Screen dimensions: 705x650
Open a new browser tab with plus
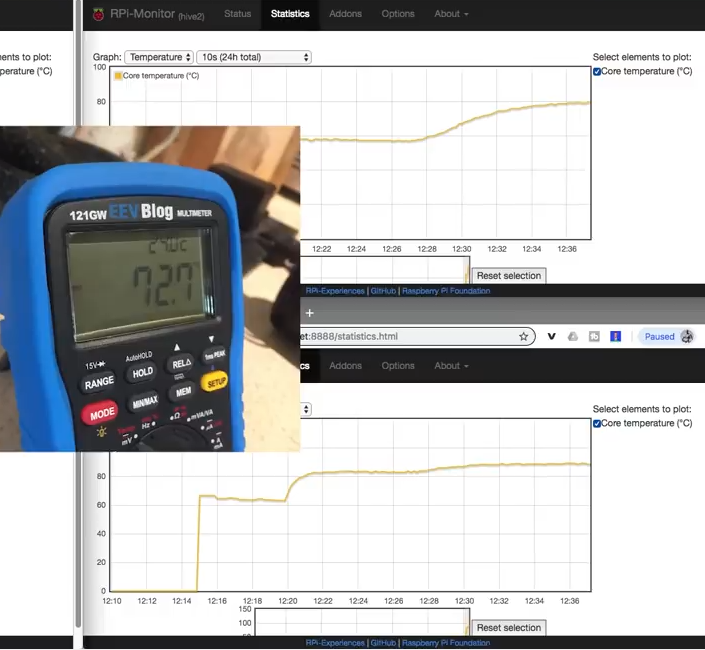tap(309, 313)
